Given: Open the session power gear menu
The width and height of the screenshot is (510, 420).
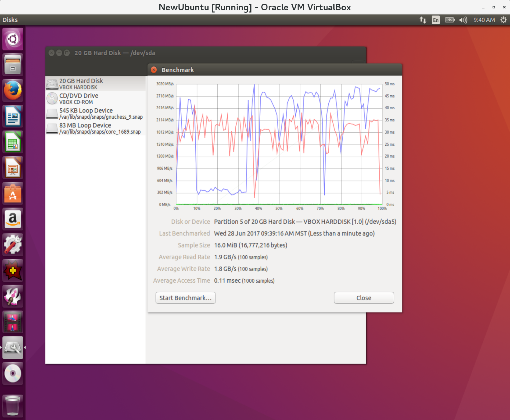Looking at the screenshot, I should (x=503, y=20).
